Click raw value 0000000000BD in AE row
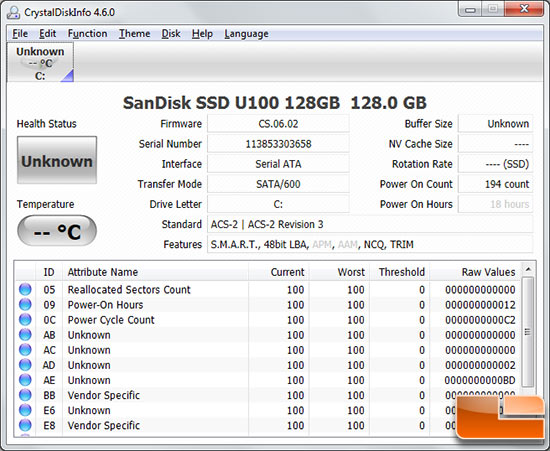Viewport: 550px width, 451px height. coord(480,380)
